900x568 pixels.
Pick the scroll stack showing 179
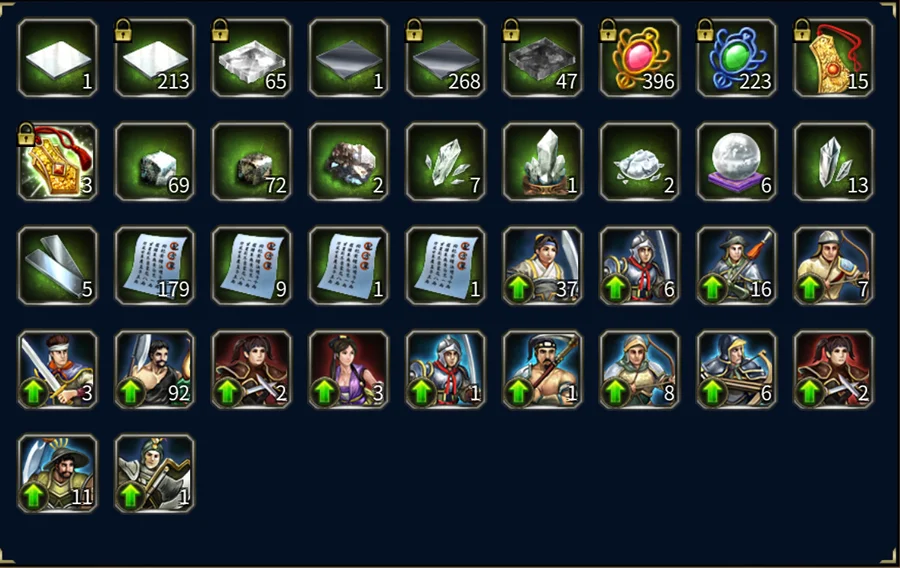(x=154, y=266)
